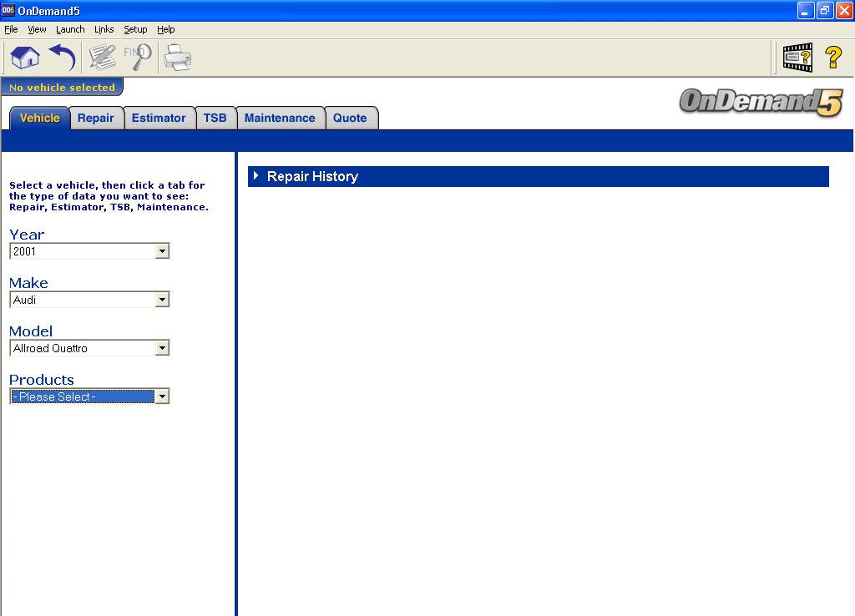Screen dimensions: 855x616
Task: Open the Model dropdown arrow
Action: click(x=162, y=348)
